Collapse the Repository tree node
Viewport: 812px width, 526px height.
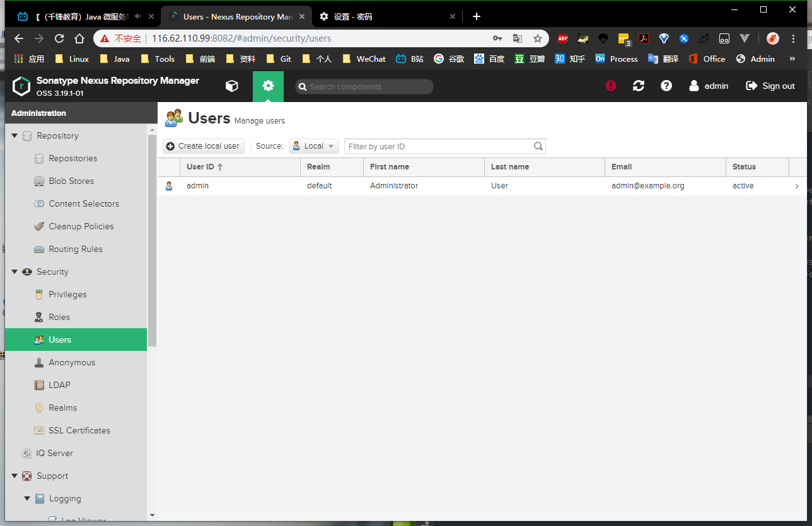(x=14, y=135)
